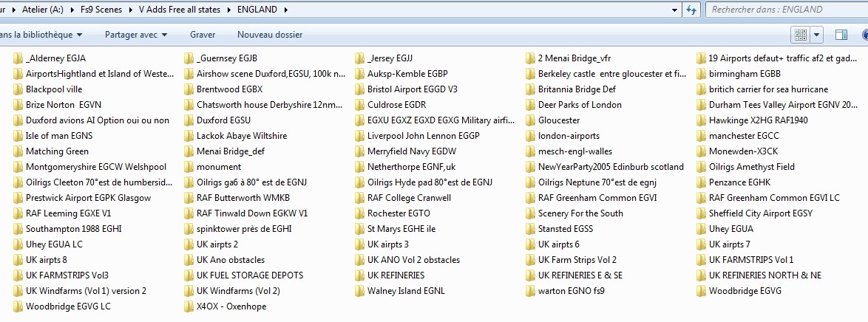Select the 'Brize Norton EGVN' folder icon
The image size is (868, 322).
tap(18, 105)
